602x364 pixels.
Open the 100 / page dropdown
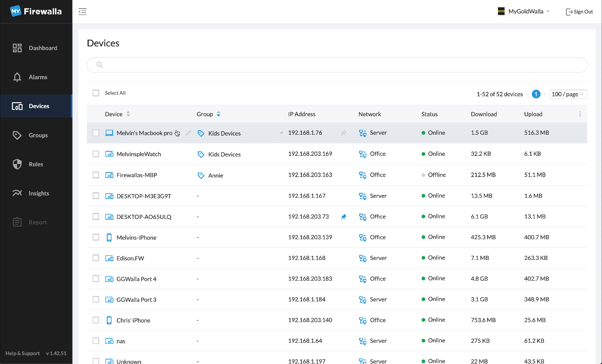pyautogui.click(x=568, y=94)
